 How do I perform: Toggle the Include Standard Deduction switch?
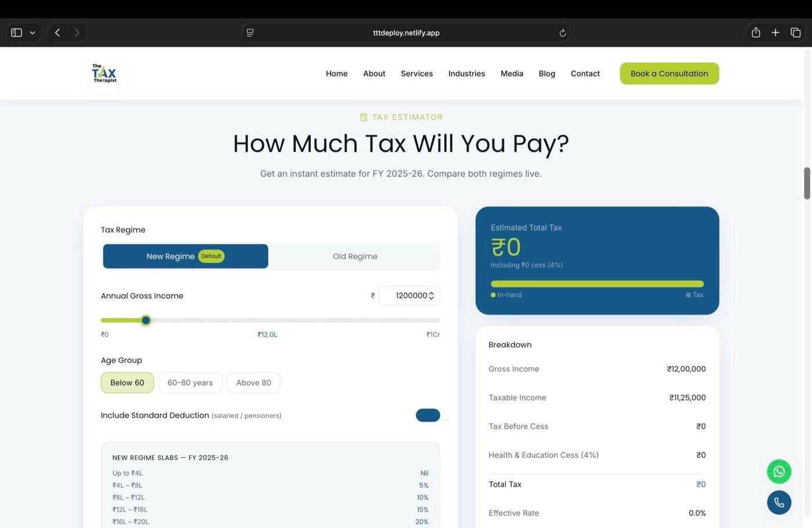pyautogui.click(x=428, y=415)
